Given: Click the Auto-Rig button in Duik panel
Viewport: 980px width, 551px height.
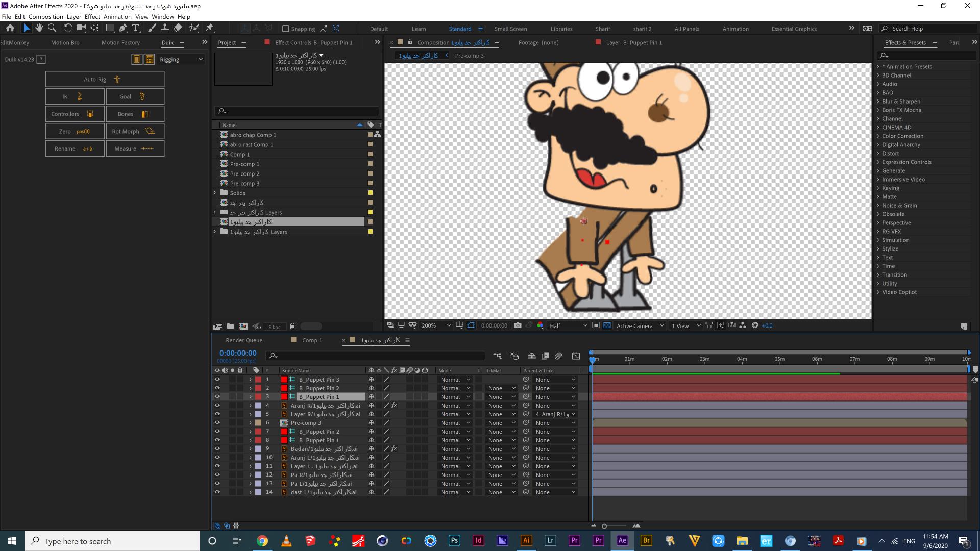Looking at the screenshot, I should click(x=104, y=79).
